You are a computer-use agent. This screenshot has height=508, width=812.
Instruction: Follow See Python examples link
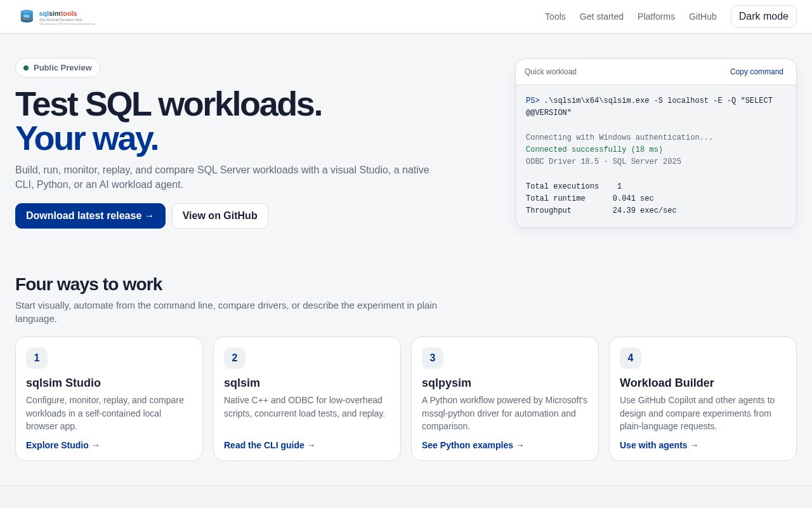coord(473,445)
